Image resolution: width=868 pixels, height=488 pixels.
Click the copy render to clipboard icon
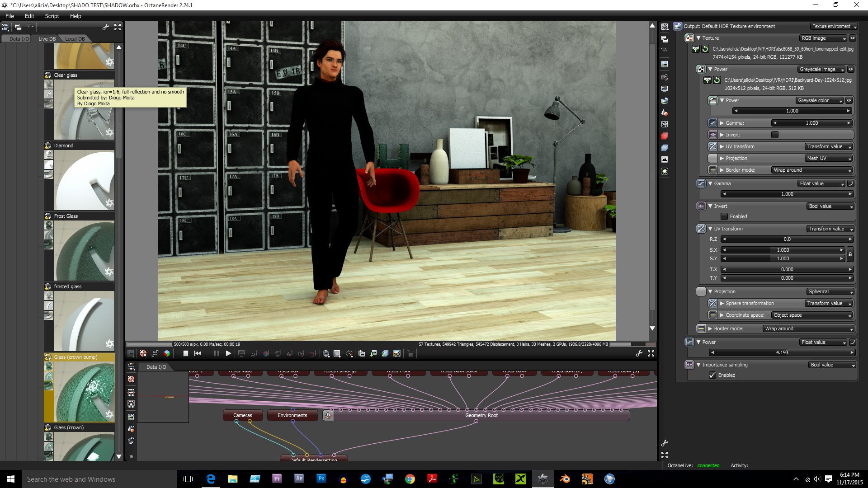(362, 353)
